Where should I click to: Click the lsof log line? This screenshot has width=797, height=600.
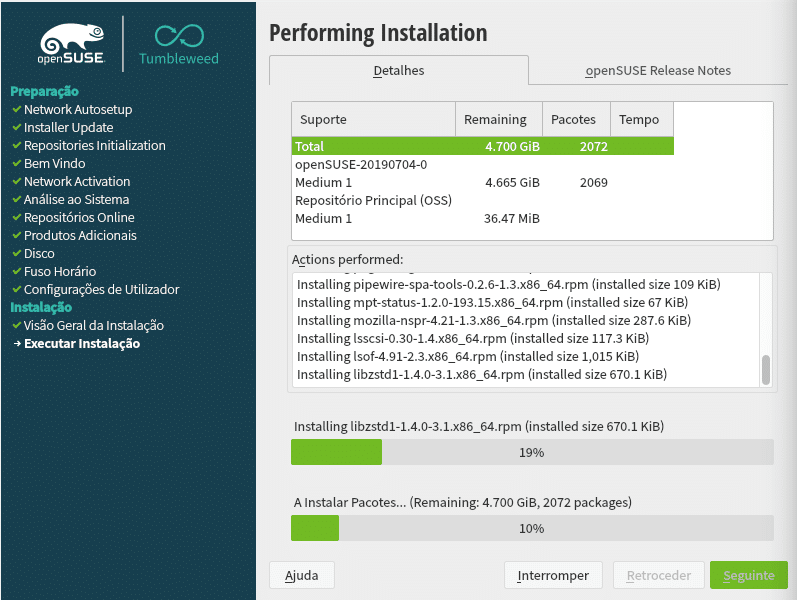(468, 356)
